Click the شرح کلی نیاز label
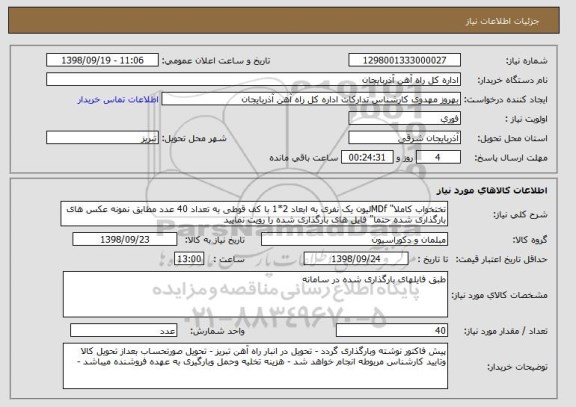This screenshot has height=407, width=576. (520, 215)
